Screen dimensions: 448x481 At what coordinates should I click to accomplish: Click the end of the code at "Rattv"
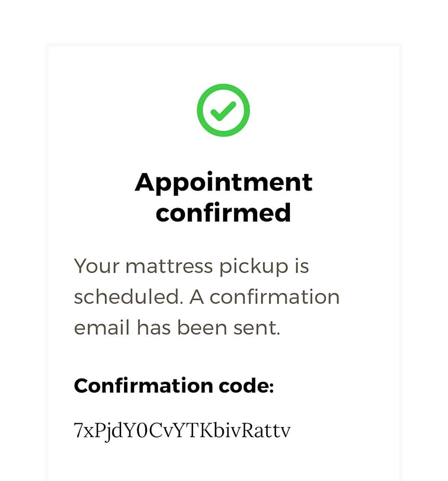coord(266,430)
